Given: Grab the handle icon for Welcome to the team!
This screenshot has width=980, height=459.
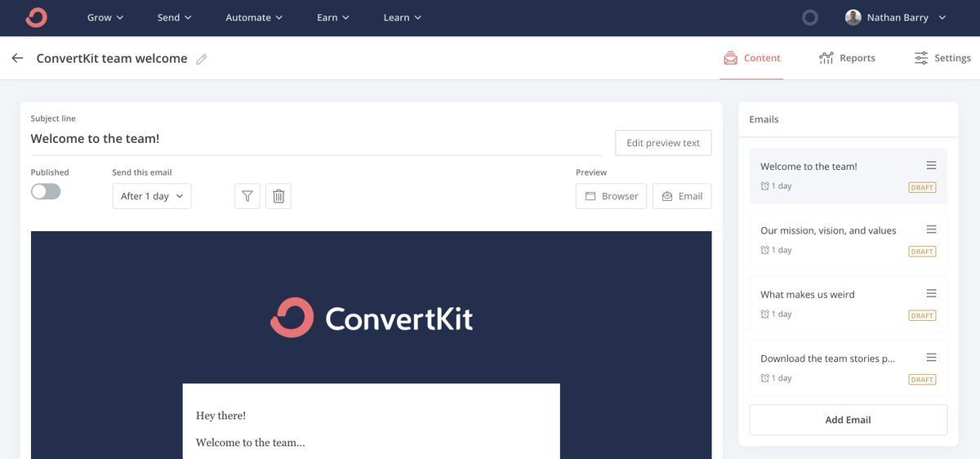Looking at the screenshot, I should [x=932, y=165].
